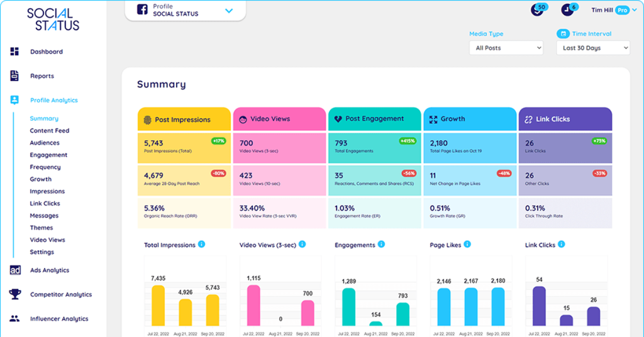The image size is (644, 337).
Task: Show info for Engagements chart
Action: click(381, 244)
